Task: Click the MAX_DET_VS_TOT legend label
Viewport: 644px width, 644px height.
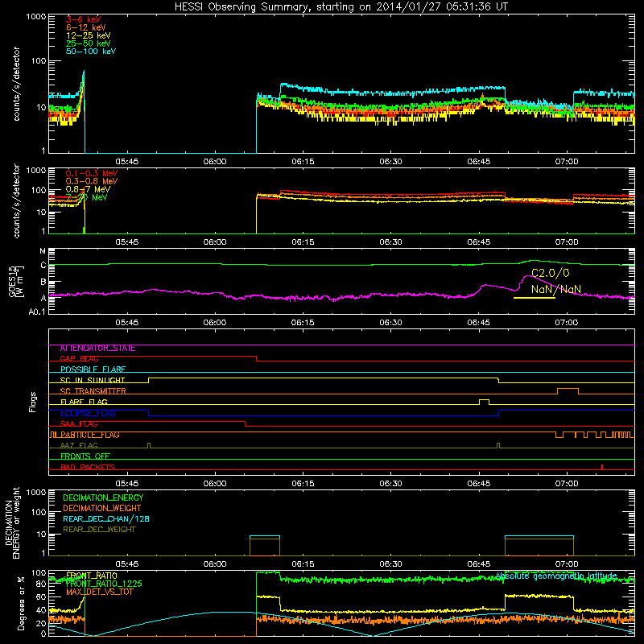Action: (x=99, y=592)
